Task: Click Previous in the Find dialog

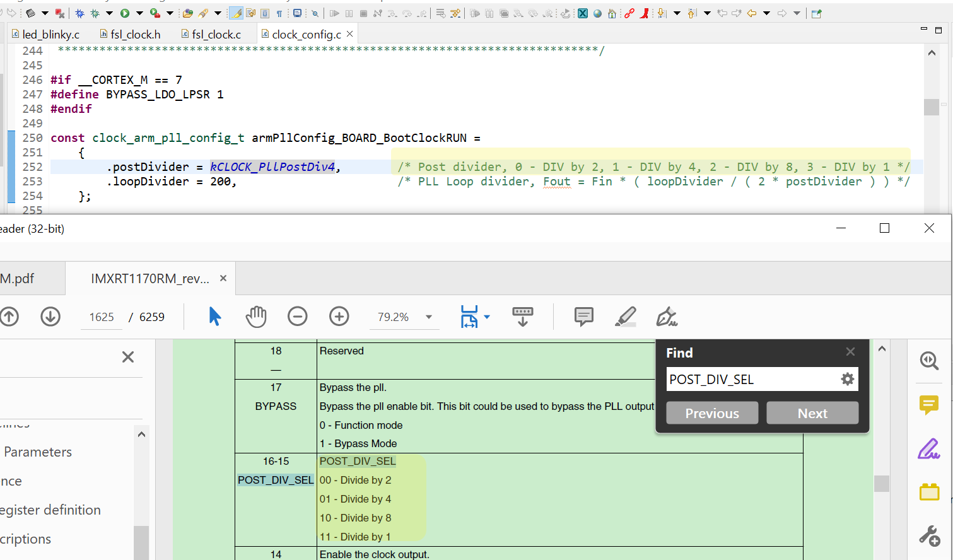Action: click(712, 412)
